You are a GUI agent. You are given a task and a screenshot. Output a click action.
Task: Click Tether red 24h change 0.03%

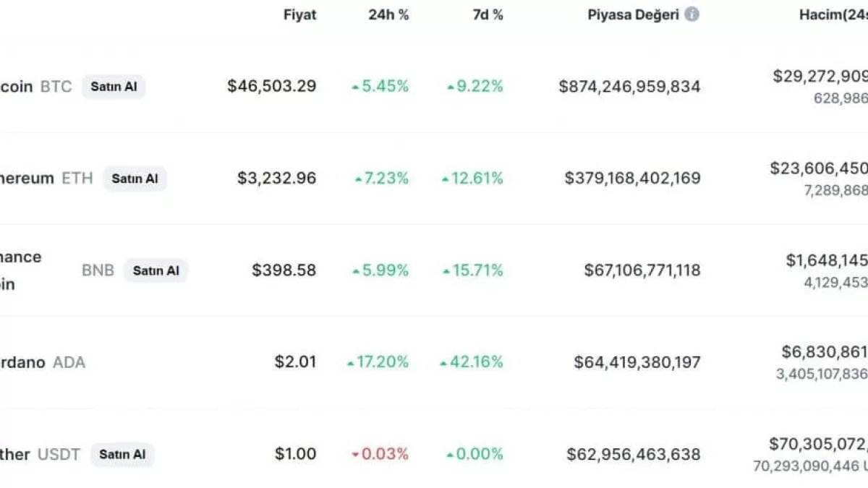tap(380, 455)
